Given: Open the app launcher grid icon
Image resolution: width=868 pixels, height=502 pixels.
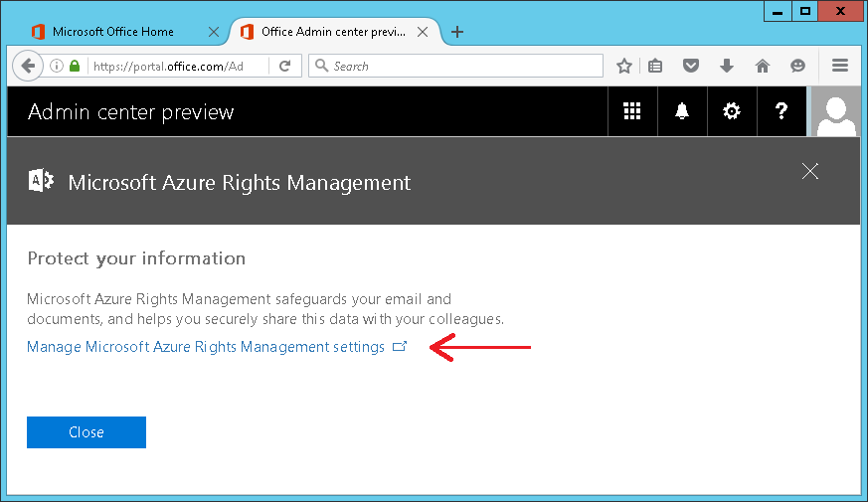Looking at the screenshot, I should [x=632, y=111].
